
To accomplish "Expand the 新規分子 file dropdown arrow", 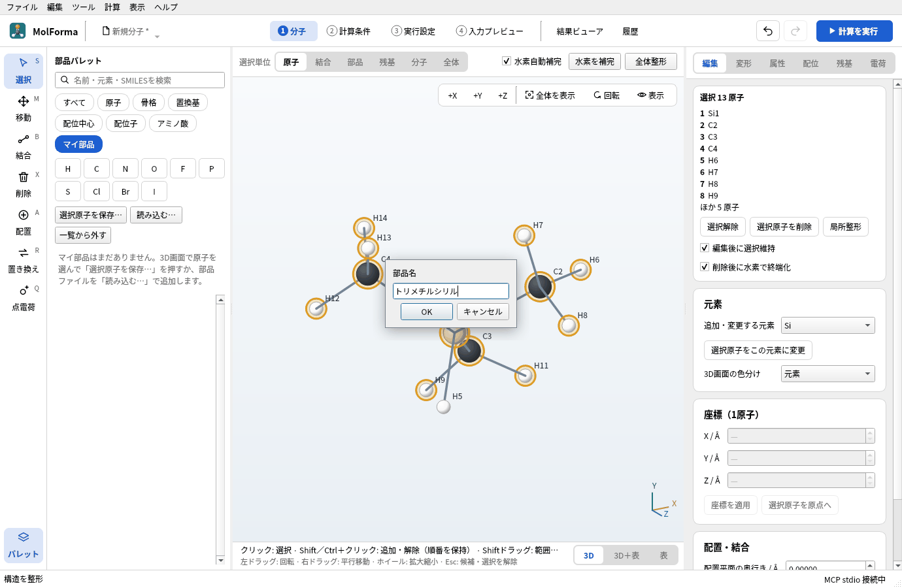I will (157, 37).
